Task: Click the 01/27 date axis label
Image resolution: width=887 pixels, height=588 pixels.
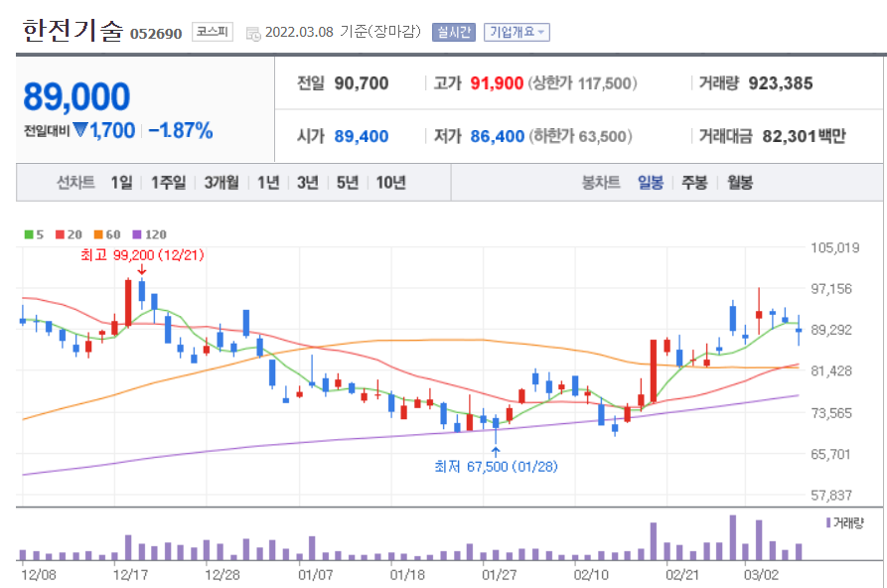Action: [499, 575]
